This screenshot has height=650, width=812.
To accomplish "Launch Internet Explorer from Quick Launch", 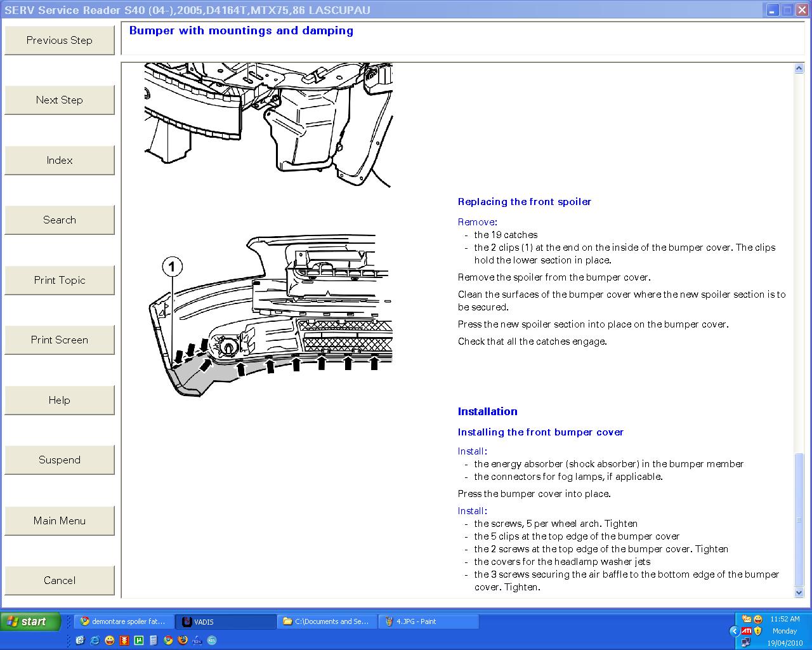I will (x=95, y=640).
